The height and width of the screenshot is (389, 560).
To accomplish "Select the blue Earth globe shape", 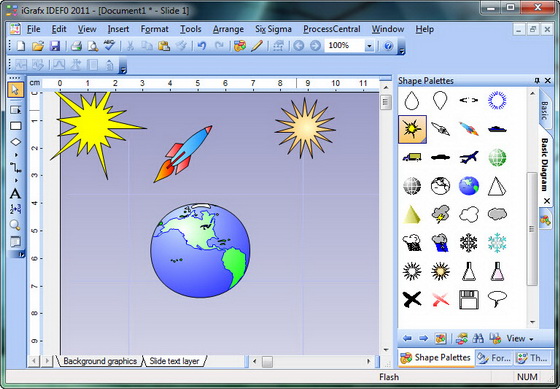I will (469, 186).
